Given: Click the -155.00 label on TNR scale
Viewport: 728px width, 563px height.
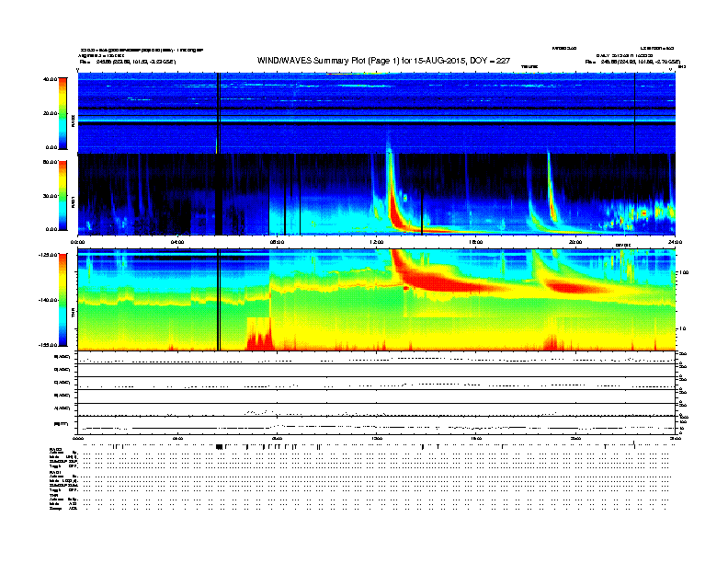Looking at the screenshot, I should click(48, 345).
